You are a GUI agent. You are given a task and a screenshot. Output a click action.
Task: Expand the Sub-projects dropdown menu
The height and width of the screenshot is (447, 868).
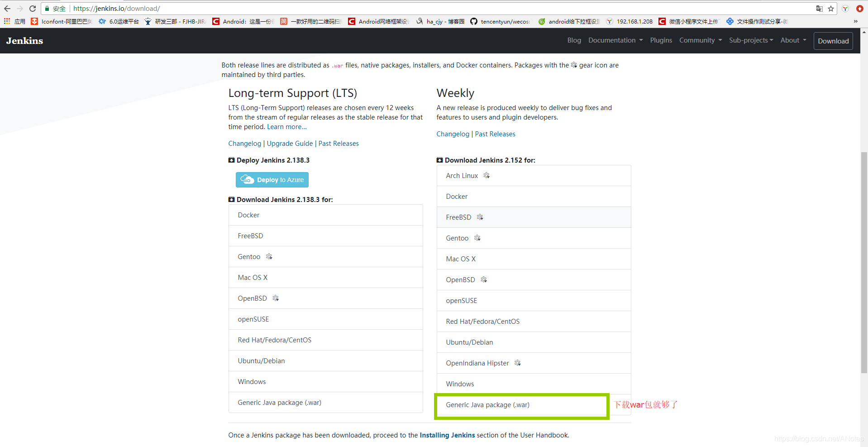(x=751, y=40)
